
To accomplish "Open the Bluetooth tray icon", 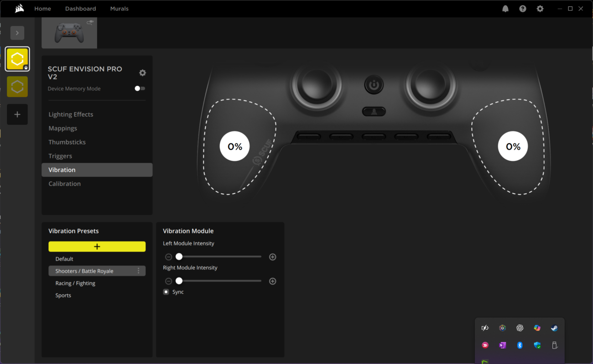I will point(520,345).
